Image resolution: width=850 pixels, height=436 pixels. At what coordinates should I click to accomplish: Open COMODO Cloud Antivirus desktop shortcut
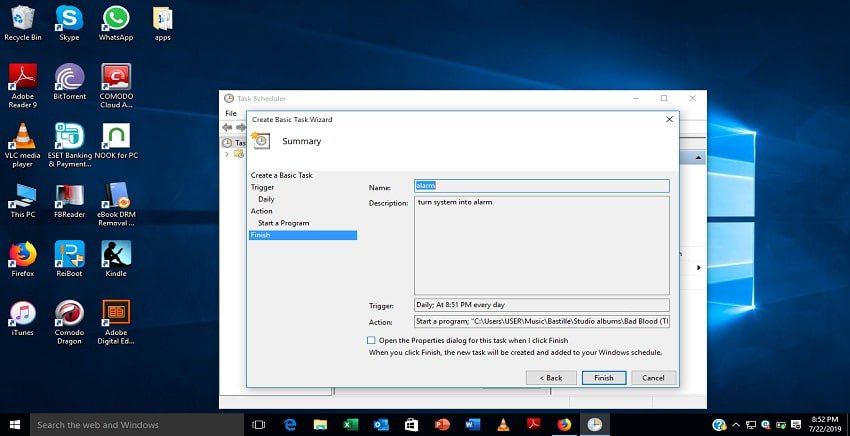pyautogui.click(x=116, y=86)
